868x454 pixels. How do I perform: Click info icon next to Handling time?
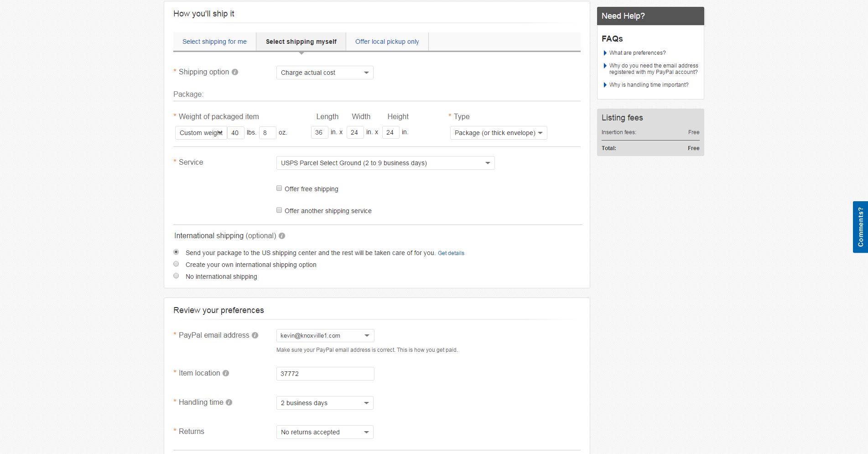(229, 402)
